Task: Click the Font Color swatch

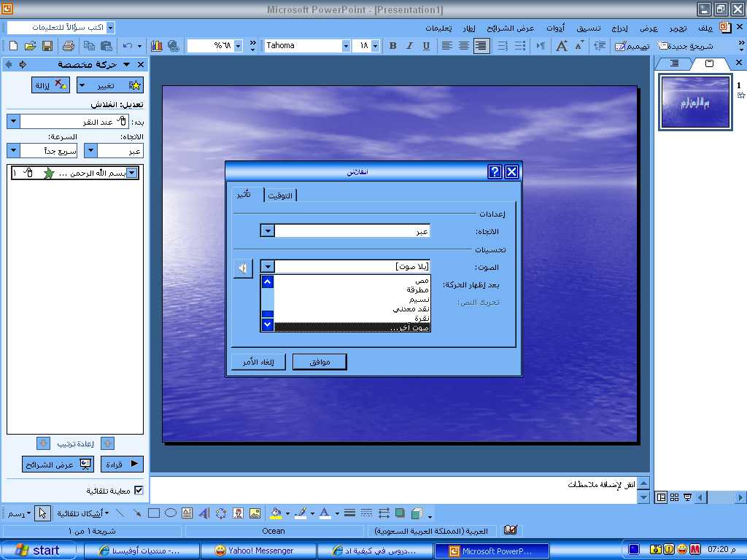Action: (x=325, y=513)
